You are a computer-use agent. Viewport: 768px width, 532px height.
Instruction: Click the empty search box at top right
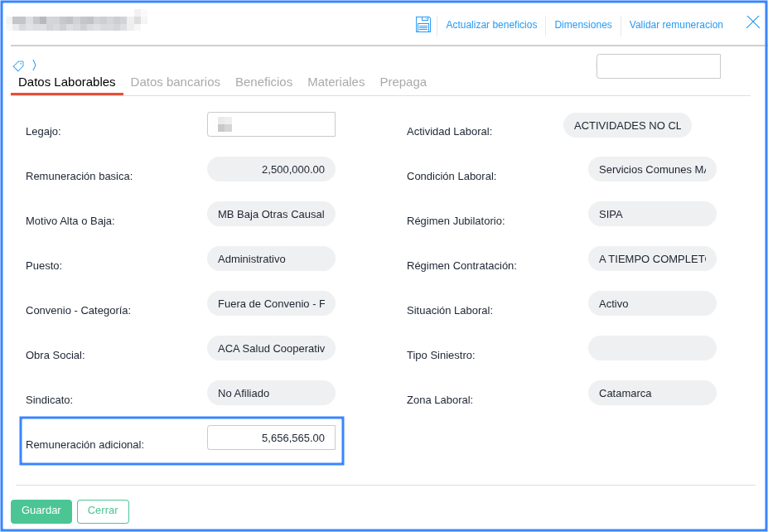659,66
